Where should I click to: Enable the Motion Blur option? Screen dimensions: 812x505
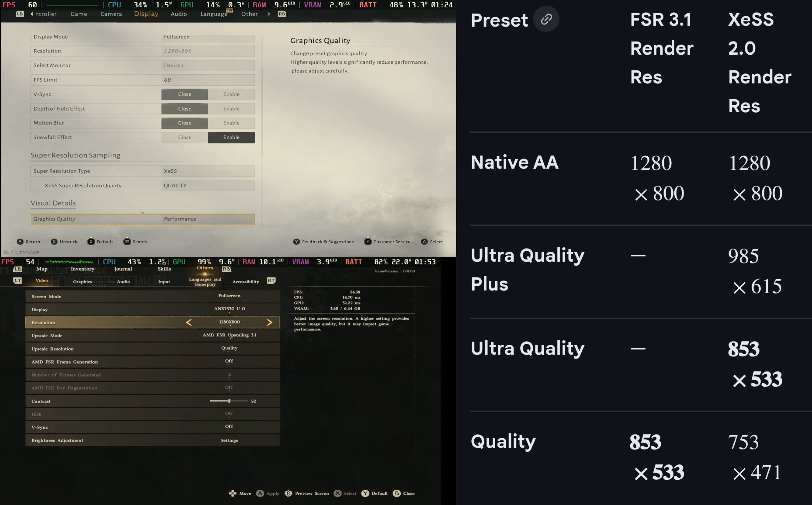[x=231, y=123]
